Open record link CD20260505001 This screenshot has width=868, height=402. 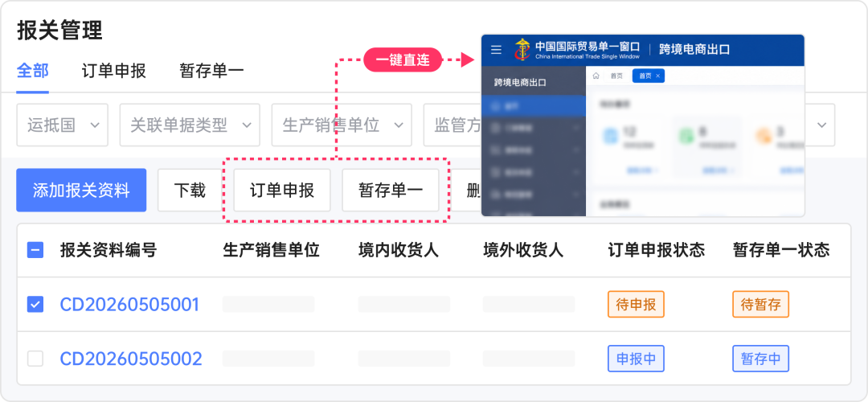(x=129, y=304)
